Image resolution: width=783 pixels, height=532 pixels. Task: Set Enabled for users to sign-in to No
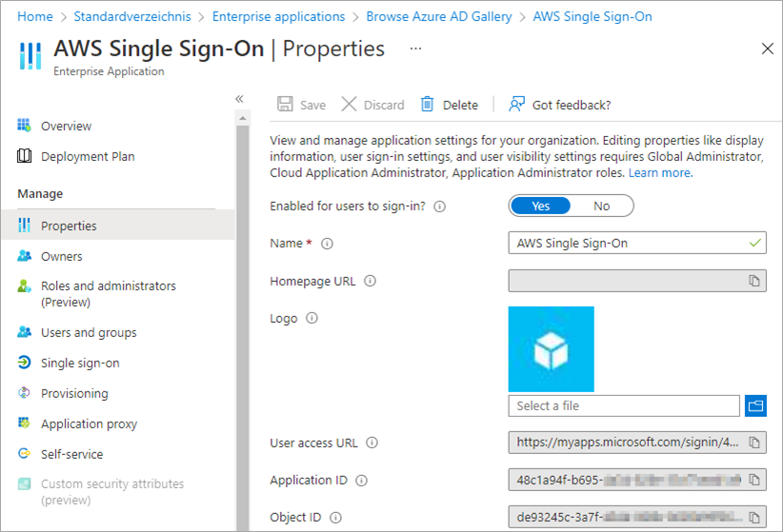click(x=602, y=206)
